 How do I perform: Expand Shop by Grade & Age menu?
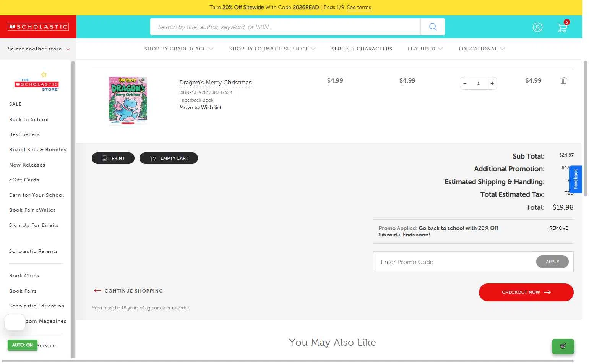[x=179, y=49]
